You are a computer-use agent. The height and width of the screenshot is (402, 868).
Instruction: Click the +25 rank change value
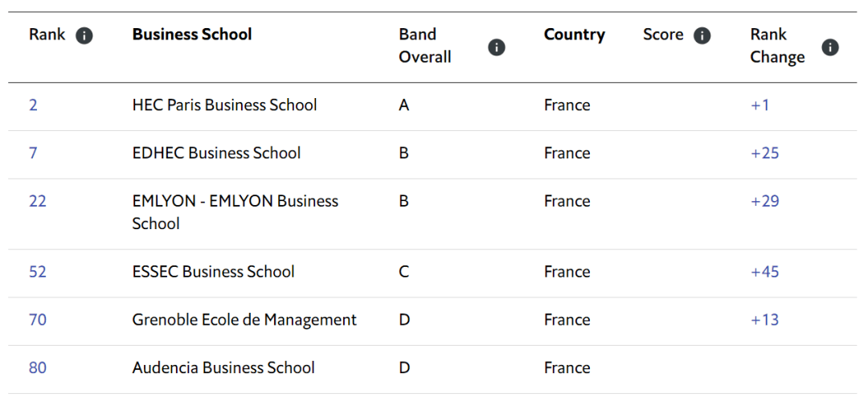point(764,154)
